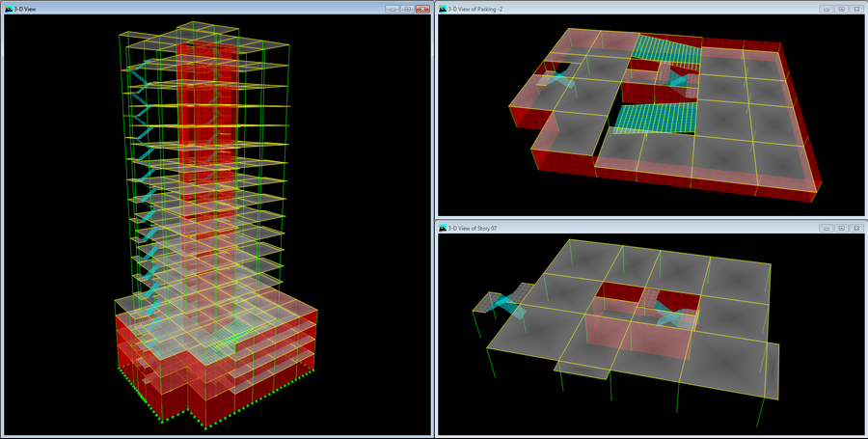The image size is (868, 439).
Task: Close the 3-D View window
Action: (x=423, y=9)
